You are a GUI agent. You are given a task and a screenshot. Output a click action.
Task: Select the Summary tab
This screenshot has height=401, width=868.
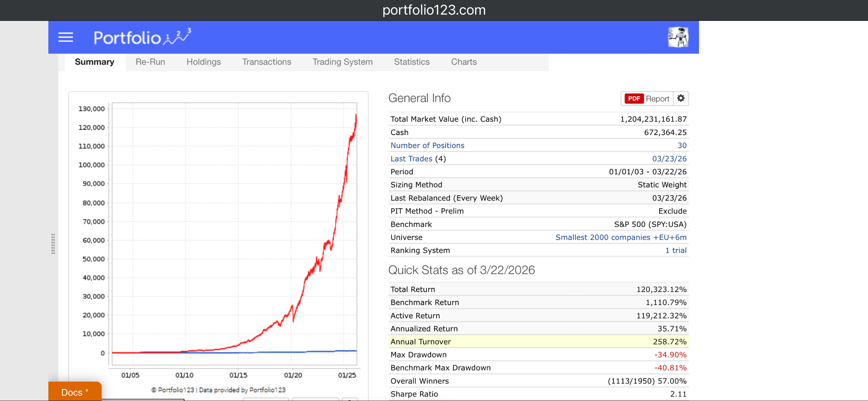tap(94, 62)
